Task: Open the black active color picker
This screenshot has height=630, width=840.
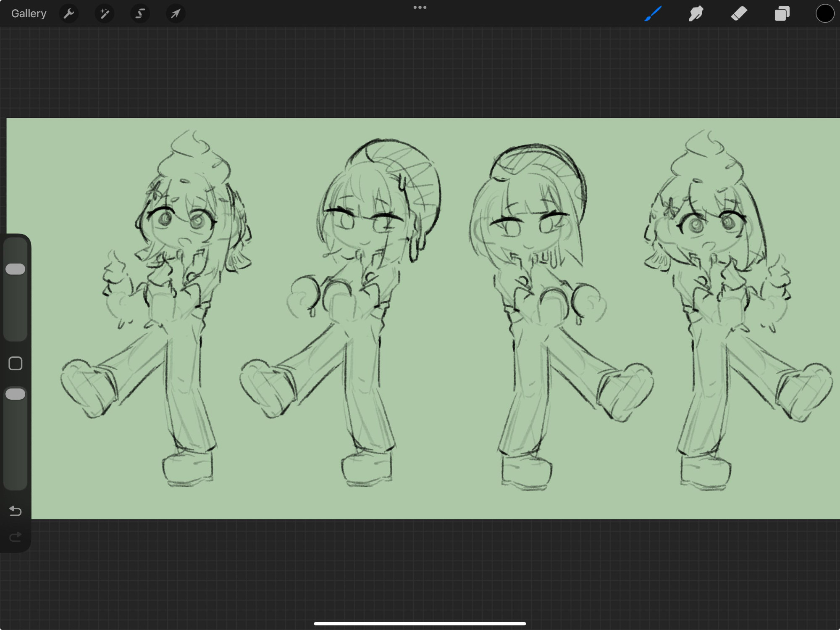Action: pyautogui.click(x=824, y=14)
